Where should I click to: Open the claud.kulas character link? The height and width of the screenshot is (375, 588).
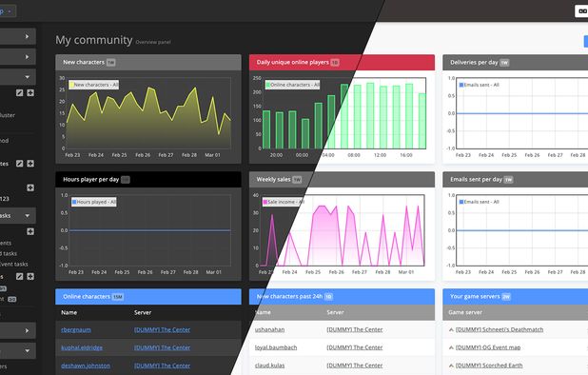click(x=269, y=365)
